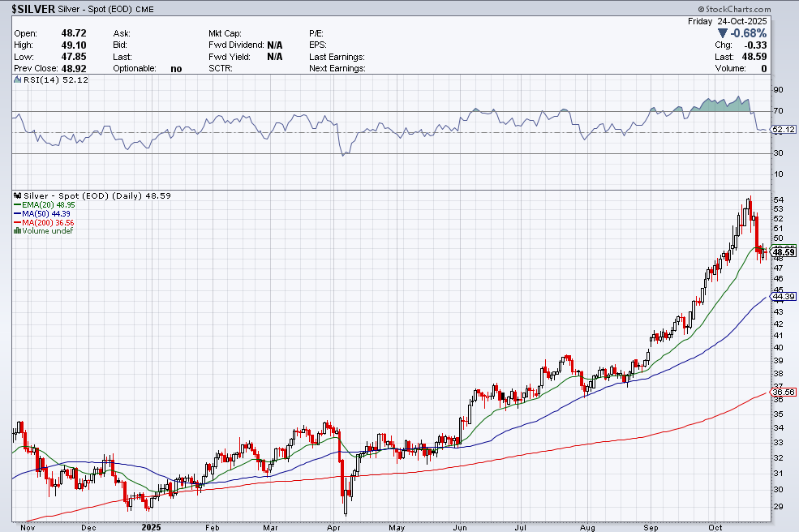Screen dimensions: 799x532
Task: Open the StockCharts.com copyright label
Action: tap(734, 9)
